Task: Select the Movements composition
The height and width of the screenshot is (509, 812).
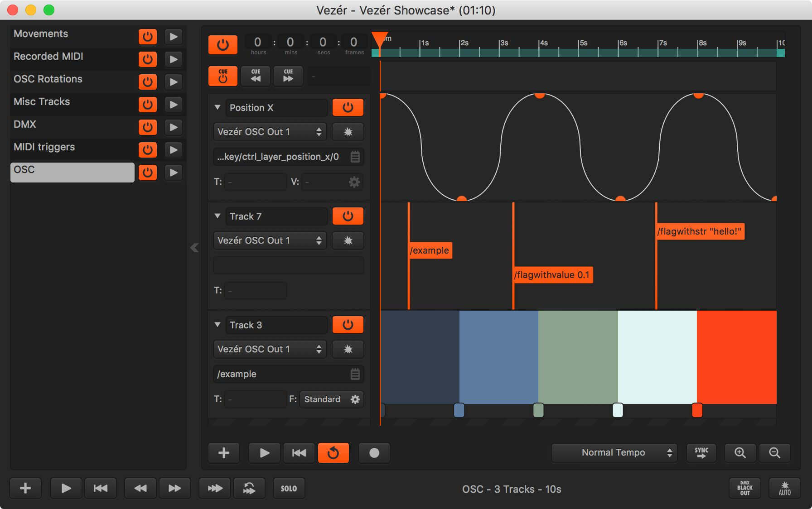Action: tap(72, 36)
